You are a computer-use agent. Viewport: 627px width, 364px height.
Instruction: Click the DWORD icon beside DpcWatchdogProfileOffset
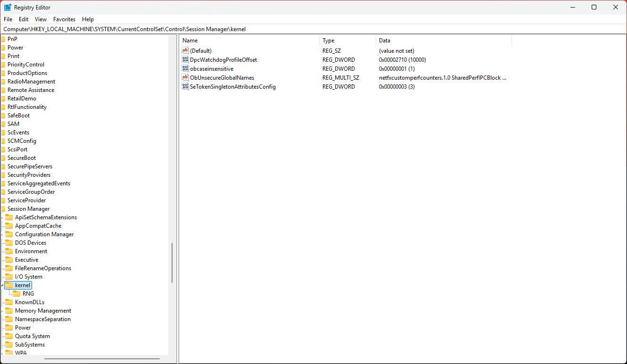point(184,59)
